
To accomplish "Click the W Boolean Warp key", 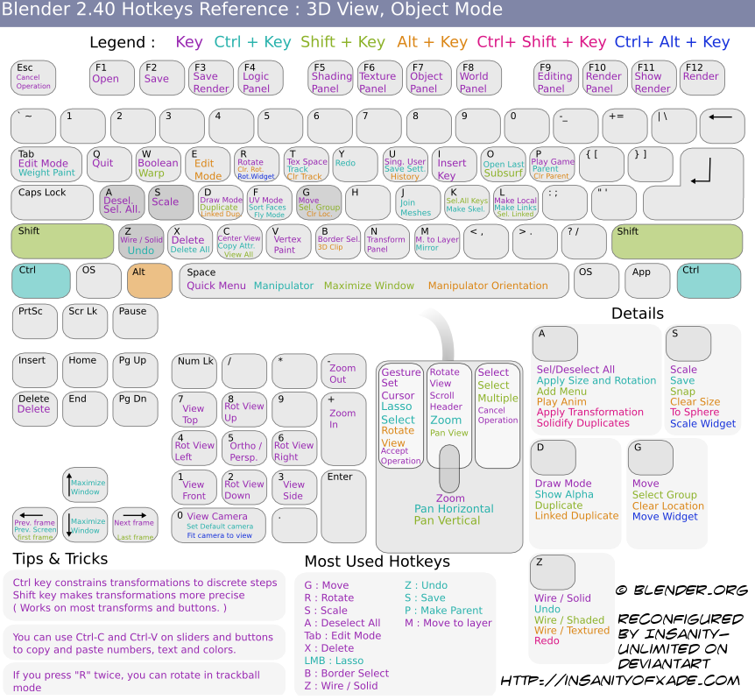I will pyautogui.click(x=158, y=165).
